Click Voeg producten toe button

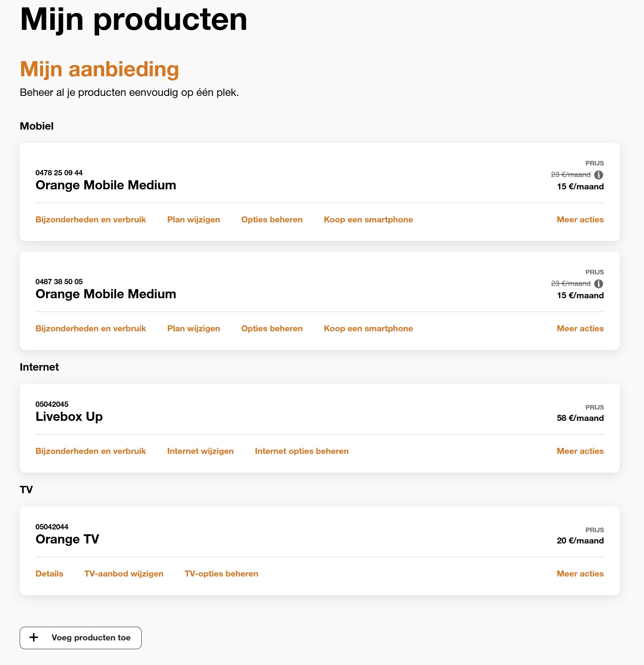pos(80,638)
